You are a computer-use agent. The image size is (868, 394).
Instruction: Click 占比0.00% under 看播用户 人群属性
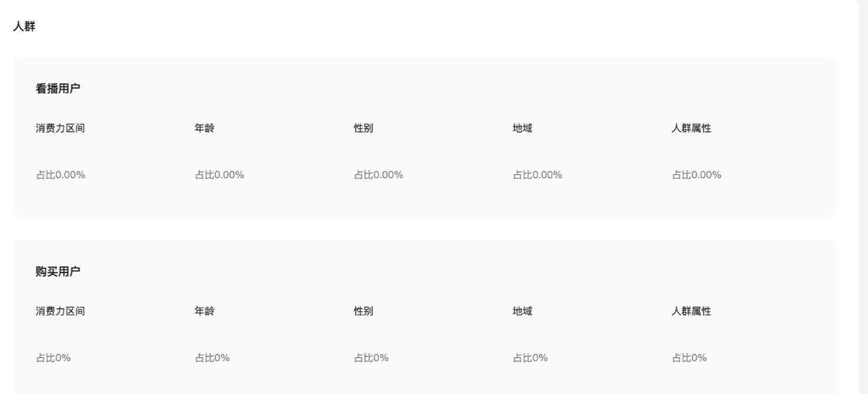tap(696, 174)
